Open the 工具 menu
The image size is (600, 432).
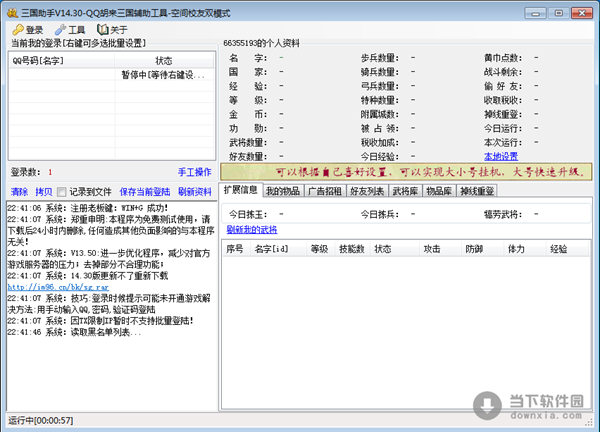(x=70, y=29)
